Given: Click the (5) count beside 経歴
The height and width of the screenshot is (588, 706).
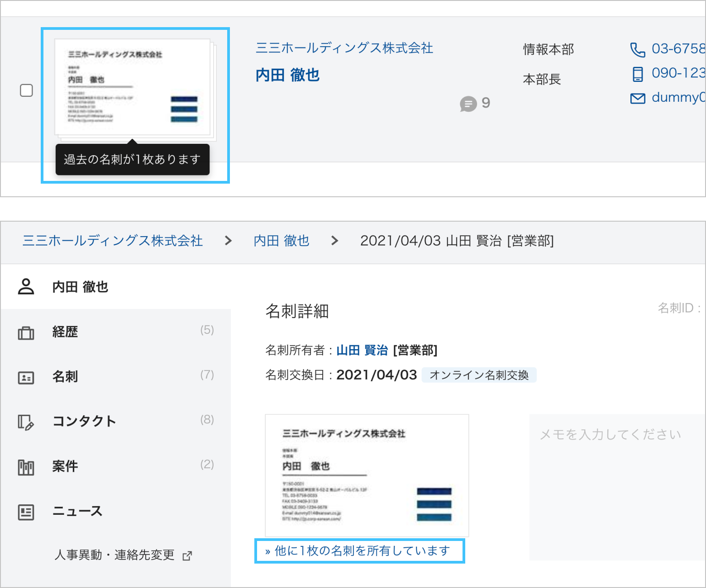Looking at the screenshot, I should [x=207, y=330].
